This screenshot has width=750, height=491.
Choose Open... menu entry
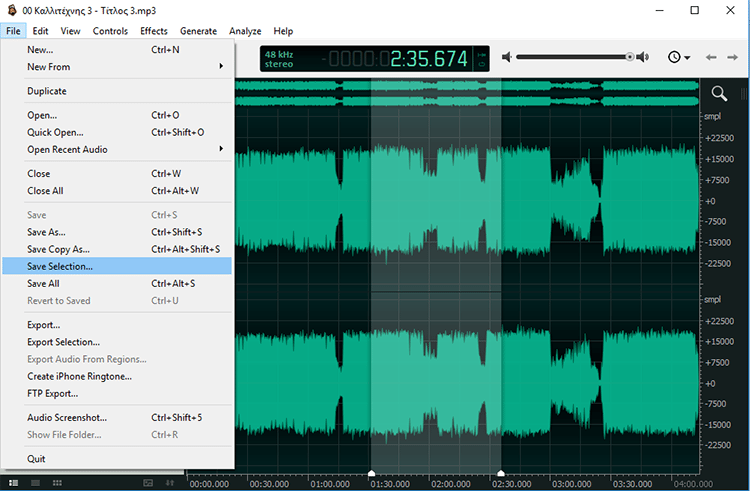(x=117, y=115)
